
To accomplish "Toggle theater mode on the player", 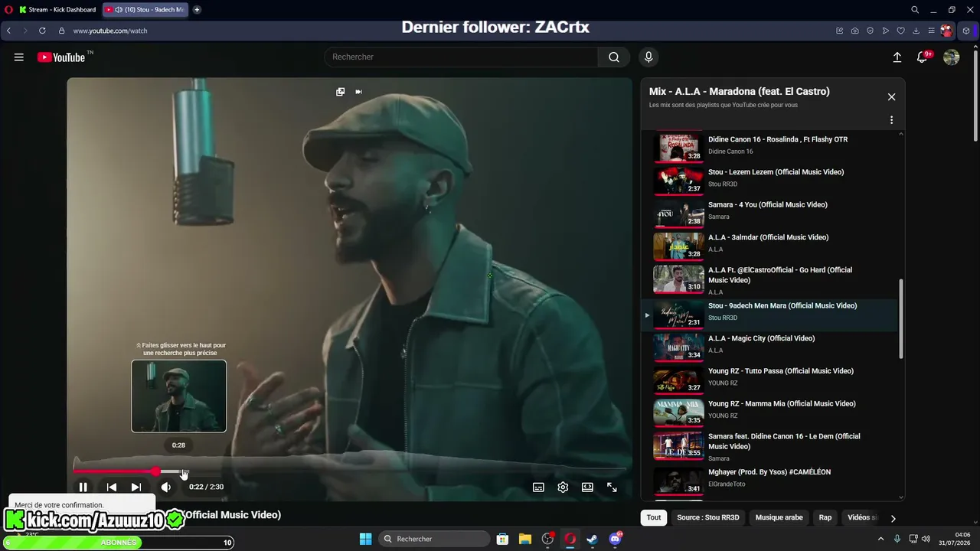I will (587, 487).
